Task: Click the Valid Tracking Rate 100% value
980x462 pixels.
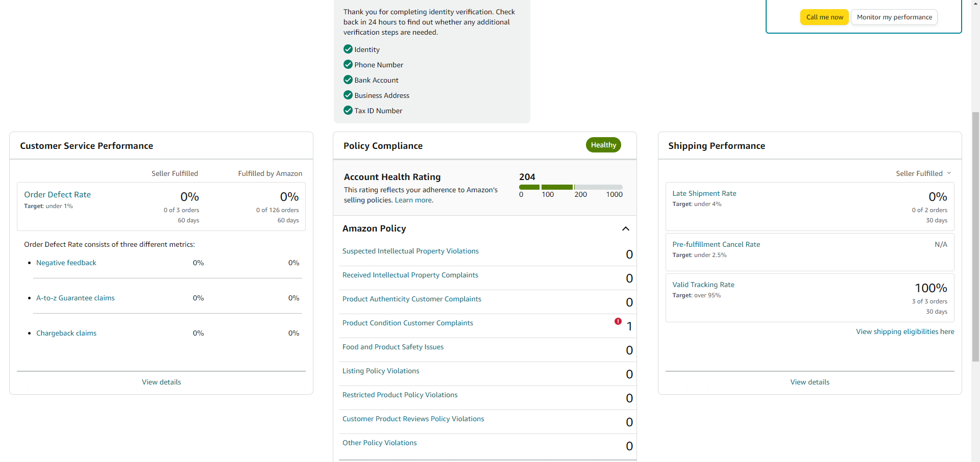Action: tap(931, 288)
